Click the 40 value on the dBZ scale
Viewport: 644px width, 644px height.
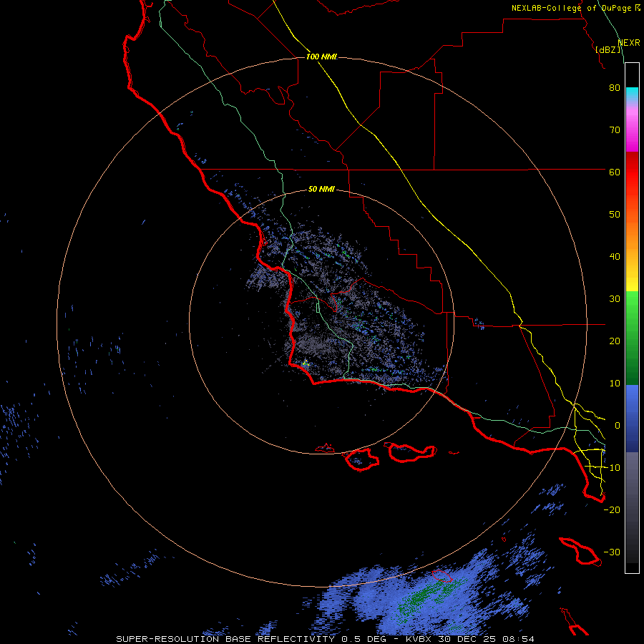click(615, 257)
